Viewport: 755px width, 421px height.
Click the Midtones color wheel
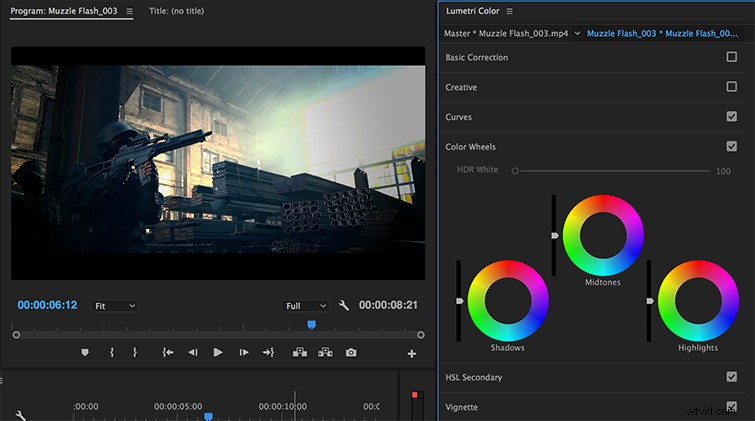point(603,235)
